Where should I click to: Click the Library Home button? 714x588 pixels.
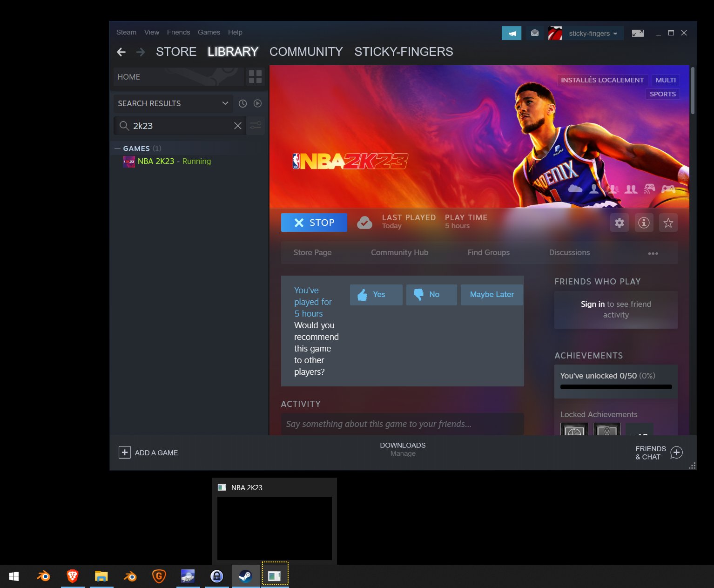[179, 77]
